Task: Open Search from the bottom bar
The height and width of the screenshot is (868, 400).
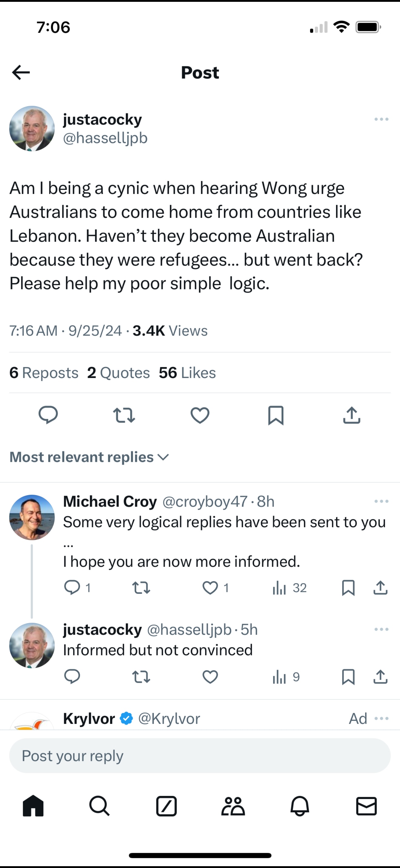Action: [x=99, y=807]
